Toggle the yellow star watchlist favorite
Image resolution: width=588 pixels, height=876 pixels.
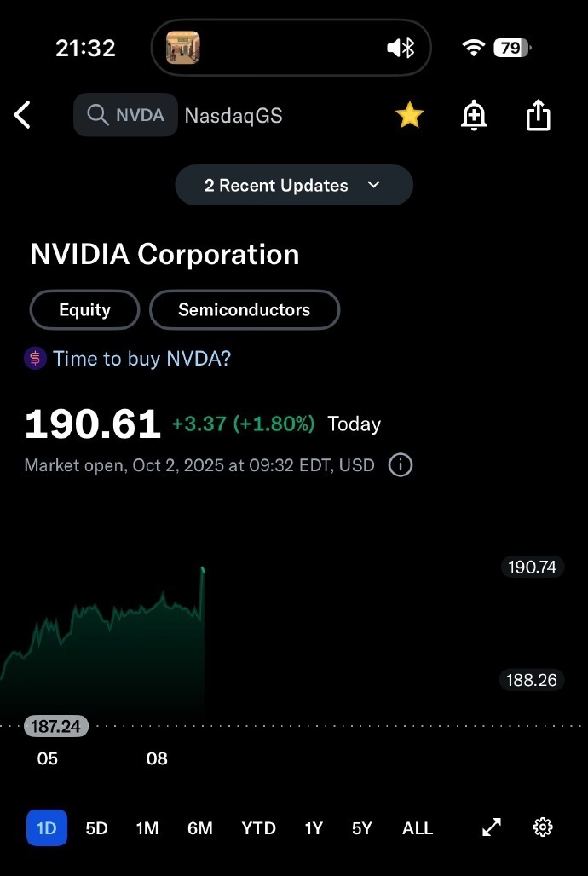(410, 115)
